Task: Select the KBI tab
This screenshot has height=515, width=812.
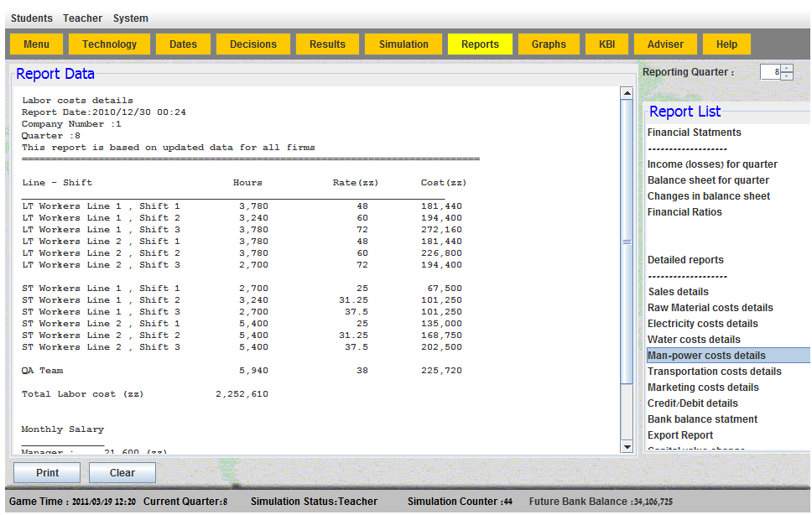Action: click(606, 44)
